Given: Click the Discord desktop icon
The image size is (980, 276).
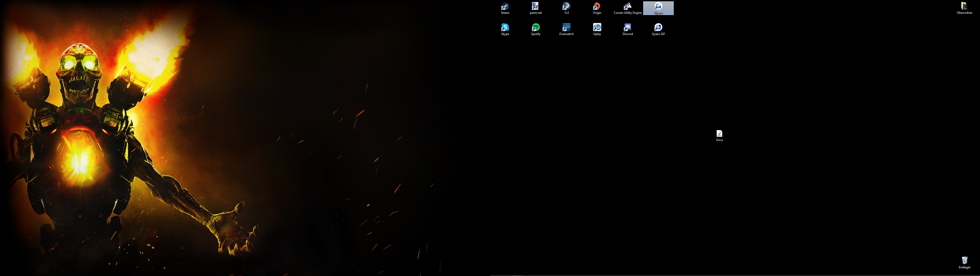Looking at the screenshot, I should (x=628, y=30).
